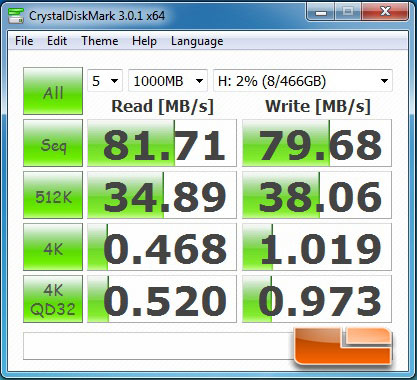Select the 512K write result 38.06
This screenshot has width=417, height=380.
[x=317, y=195]
